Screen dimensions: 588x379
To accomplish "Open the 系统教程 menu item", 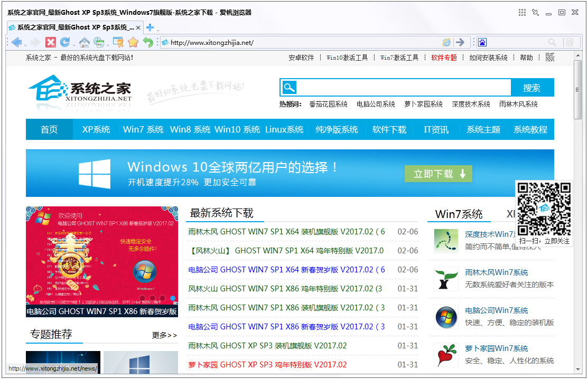I will [530, 129].
